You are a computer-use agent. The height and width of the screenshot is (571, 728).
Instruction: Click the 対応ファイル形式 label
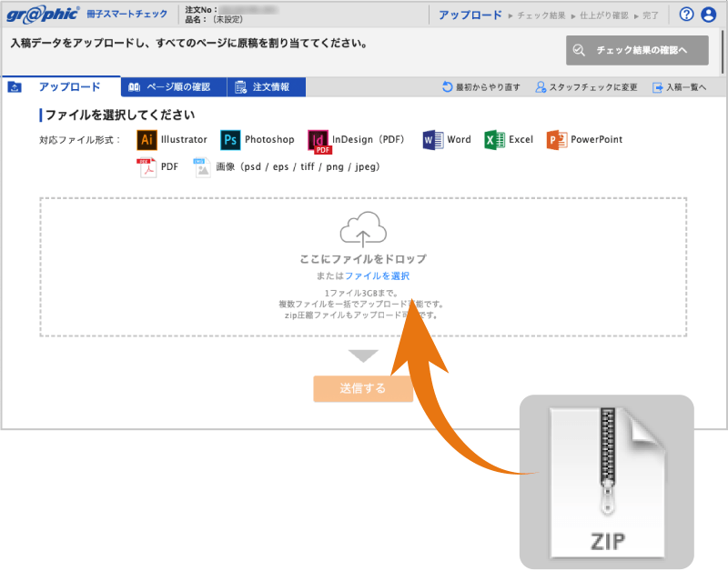pyautogui.click(x=80, y=140)
